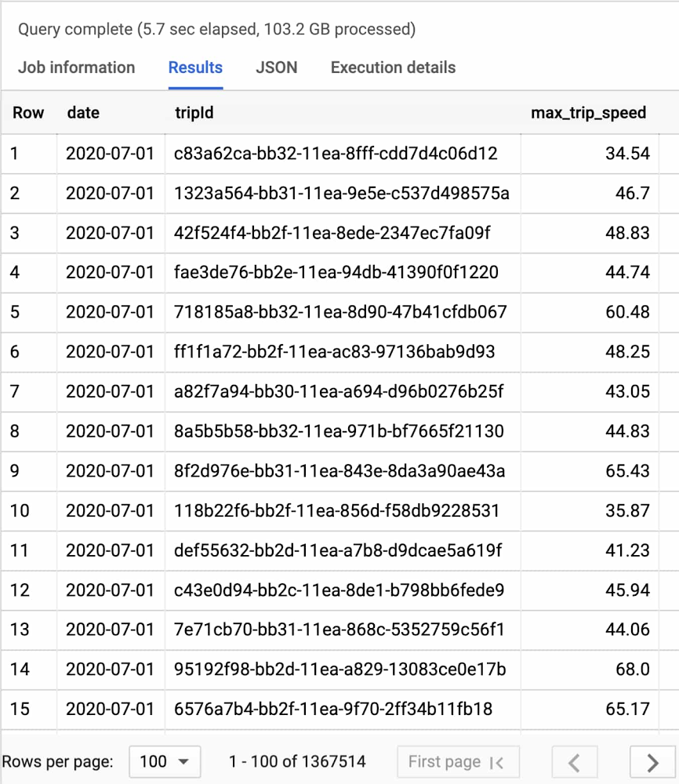Select tripId def55632-bb2d-11ea-a7b8-d9dcae5a619f

click(337, 550)
